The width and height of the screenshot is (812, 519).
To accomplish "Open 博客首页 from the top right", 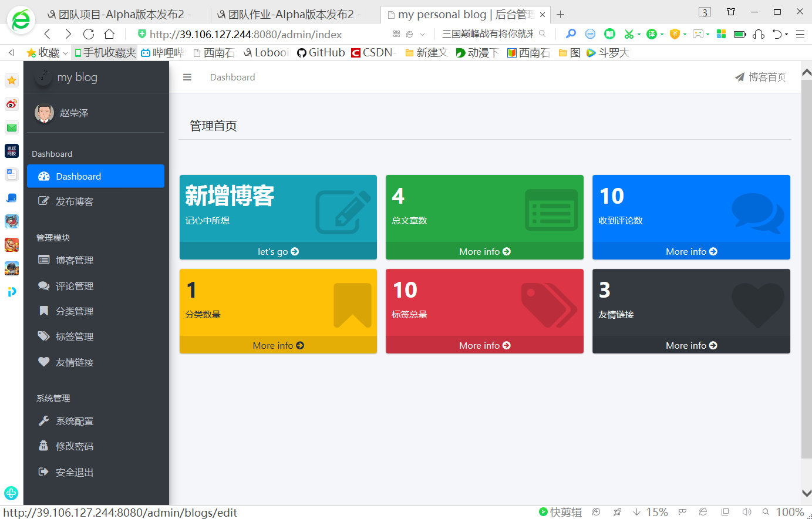I will (x=760, y=77).
